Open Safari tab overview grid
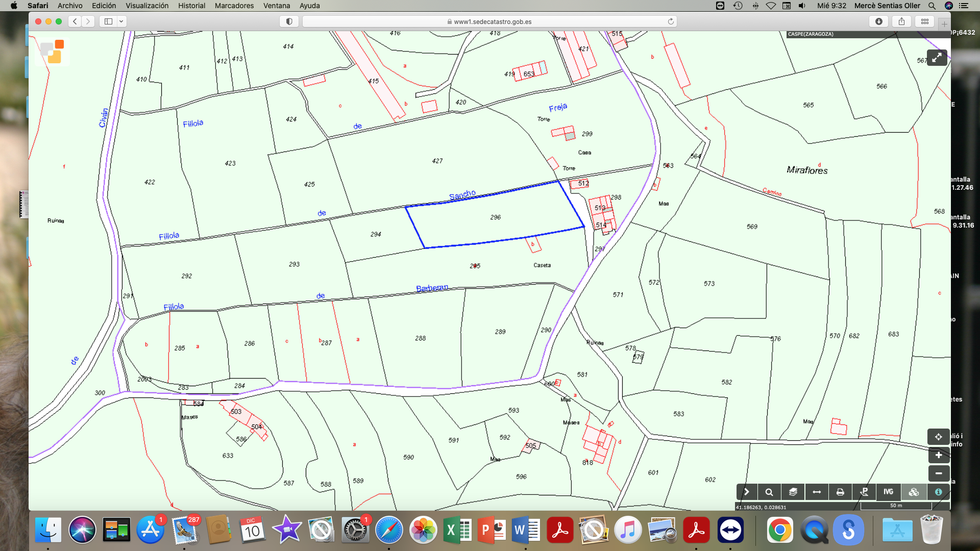Image resolution: width=980 pixels, height=551 pixels. click(924, 21)
